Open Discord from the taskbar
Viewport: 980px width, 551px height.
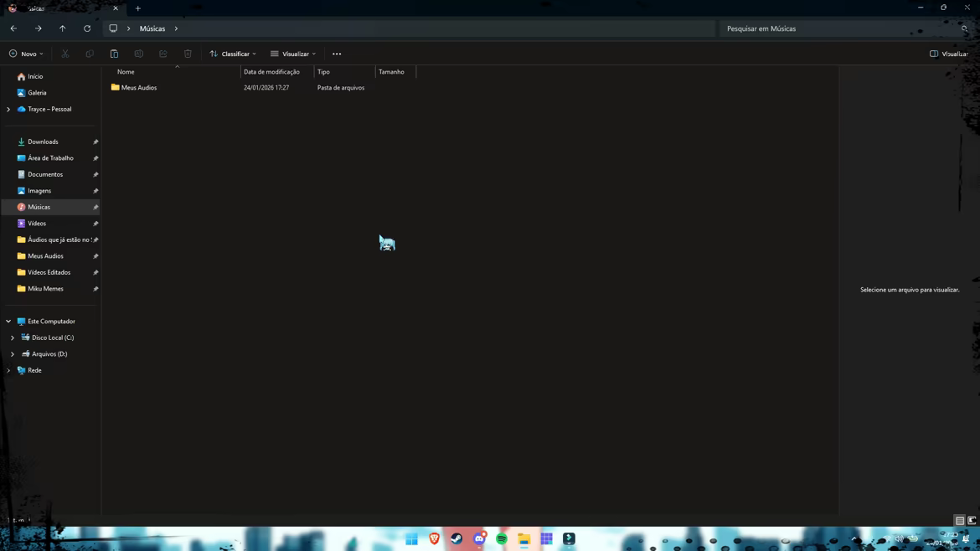pos(479,539)
